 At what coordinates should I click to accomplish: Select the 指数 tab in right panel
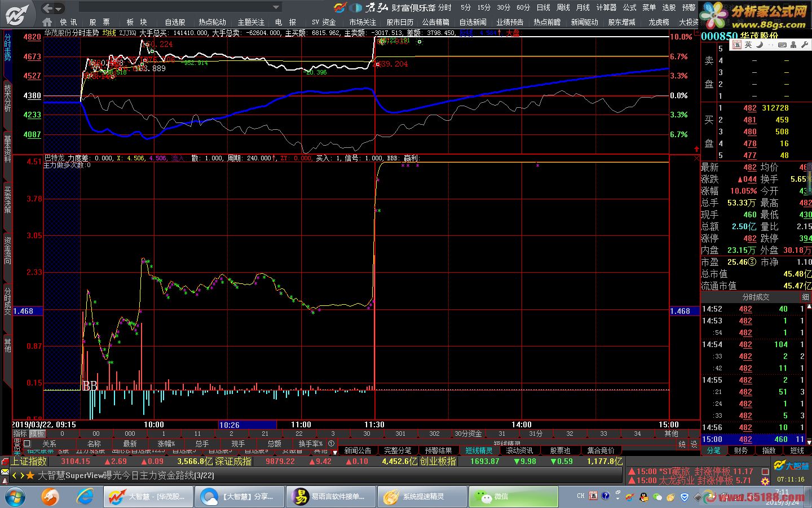coord(769,450)
